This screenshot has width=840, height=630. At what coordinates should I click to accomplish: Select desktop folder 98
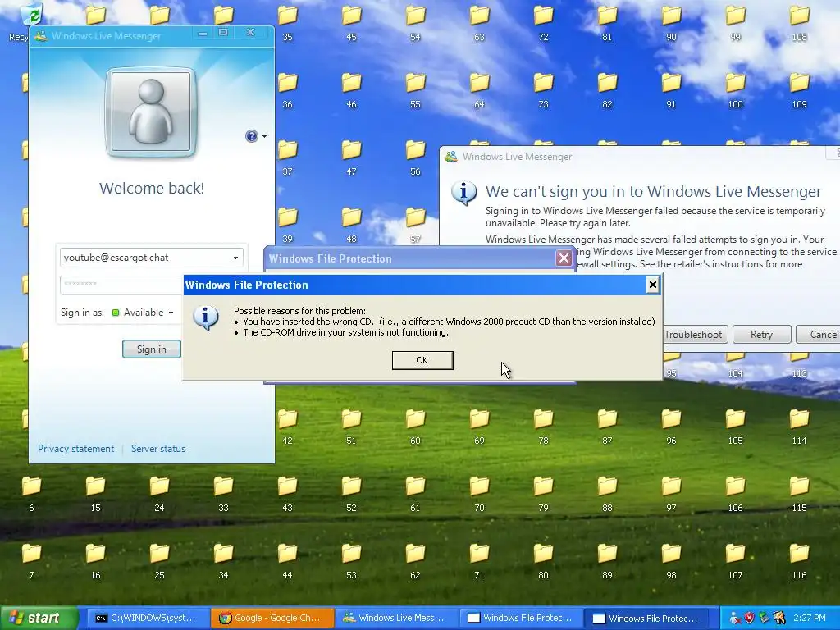click(x=671, y=560)
